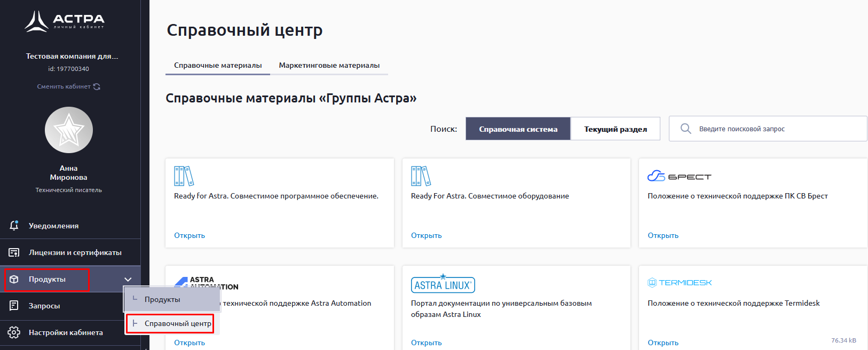Click the Astra Linux logo on card
Viewport: 868px width, 350px height.
coord(443,284)
